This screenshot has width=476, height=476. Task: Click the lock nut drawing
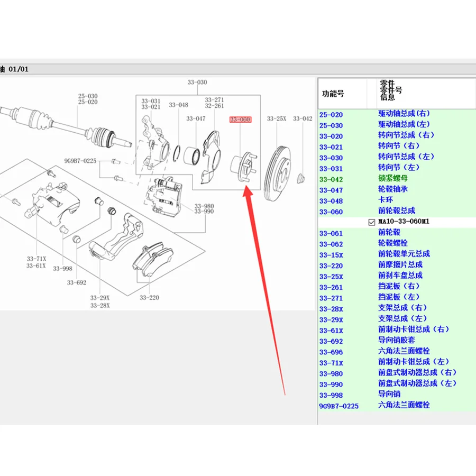click(x=300, y=179)
